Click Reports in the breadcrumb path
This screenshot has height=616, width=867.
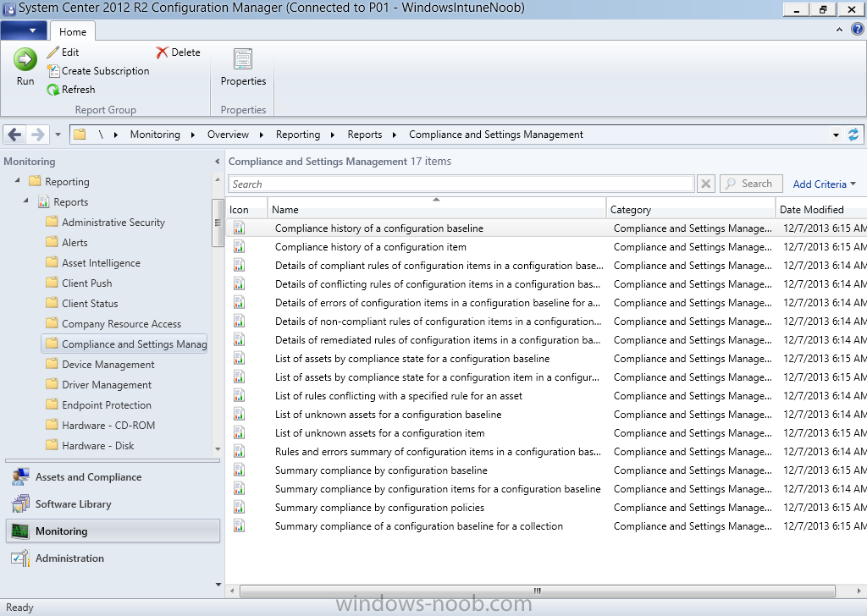(x=364, y=135)
